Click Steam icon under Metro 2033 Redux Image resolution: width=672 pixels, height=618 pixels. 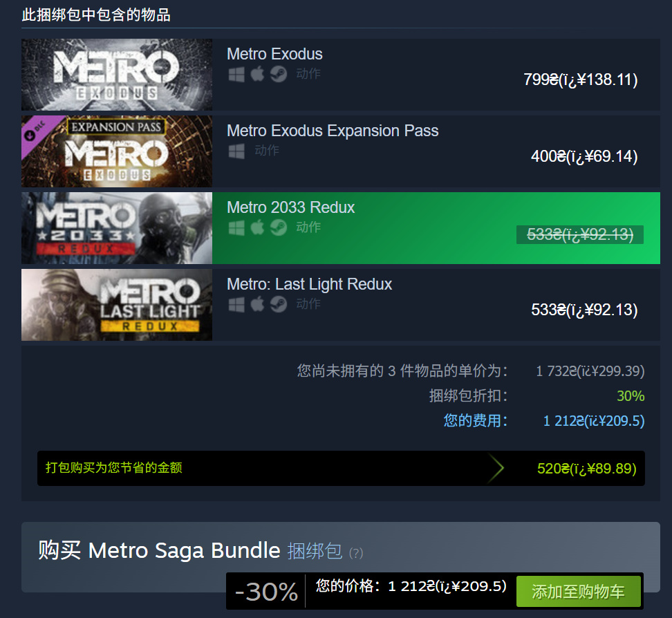pos(279,227)
